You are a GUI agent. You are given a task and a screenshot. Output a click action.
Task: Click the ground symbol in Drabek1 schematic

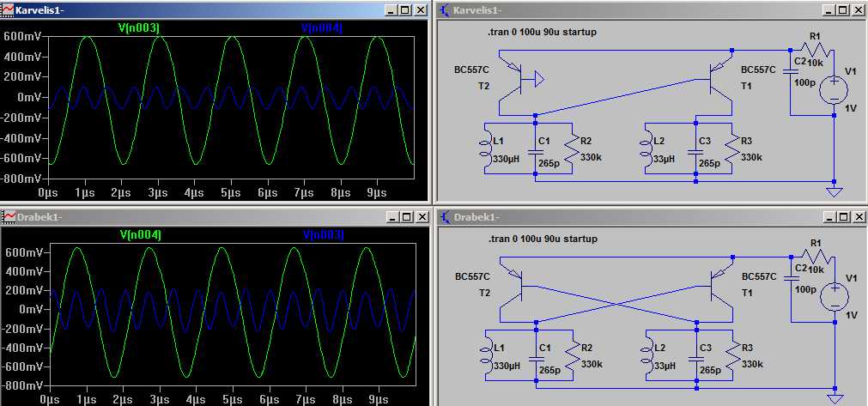pos(835,397)
